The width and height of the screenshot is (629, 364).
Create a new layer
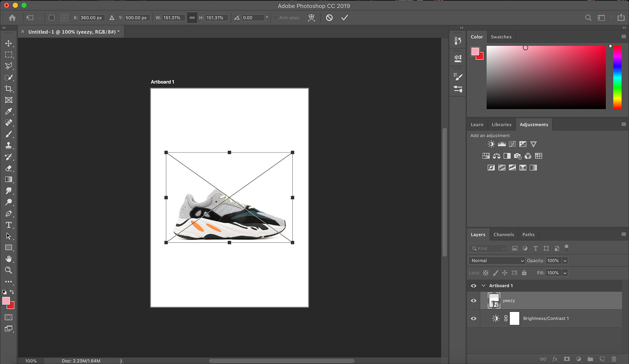tap(602, 359)
